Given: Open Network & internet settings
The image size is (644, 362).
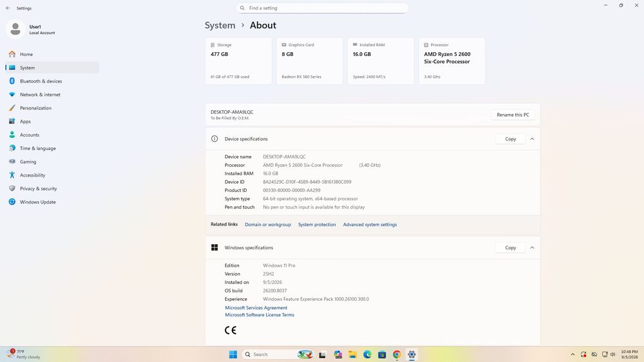Looking at the screenshot, I should [52, 95].
